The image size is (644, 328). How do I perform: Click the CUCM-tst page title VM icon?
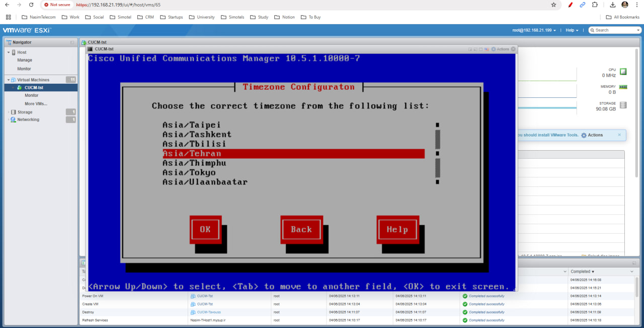pyautogui.click(x=84, y=42)
